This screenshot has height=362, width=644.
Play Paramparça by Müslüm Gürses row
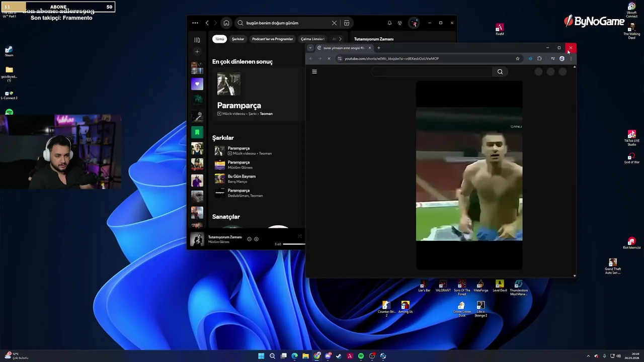coord(259,165)
